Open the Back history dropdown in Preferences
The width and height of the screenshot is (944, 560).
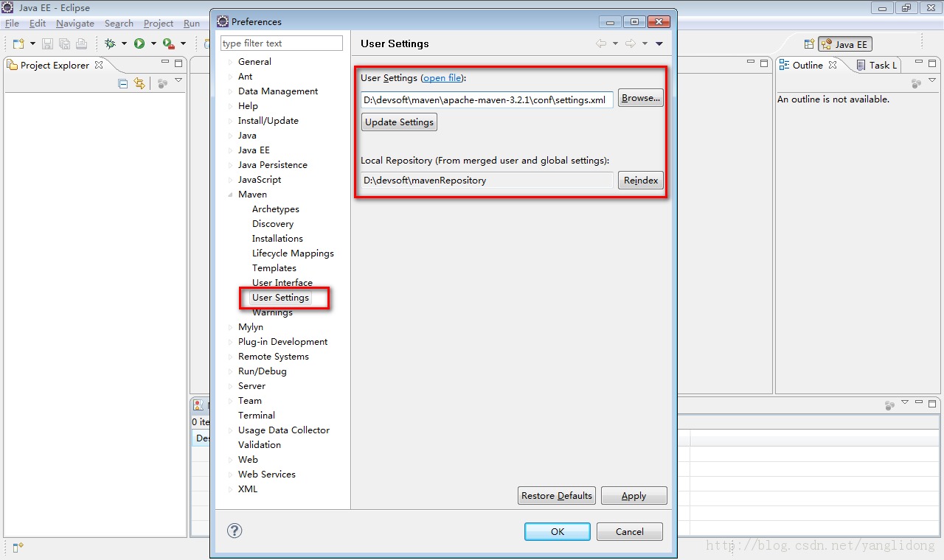pos(615,43)
